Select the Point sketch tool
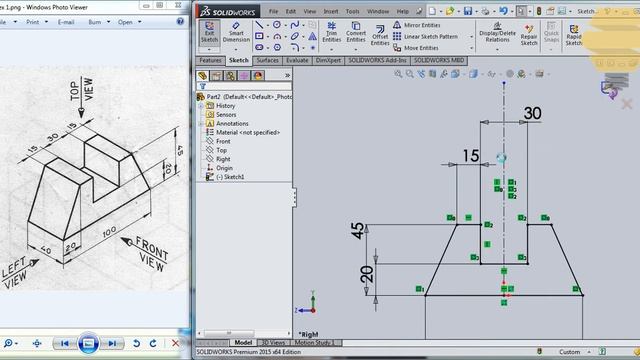 tap(313, 48)
